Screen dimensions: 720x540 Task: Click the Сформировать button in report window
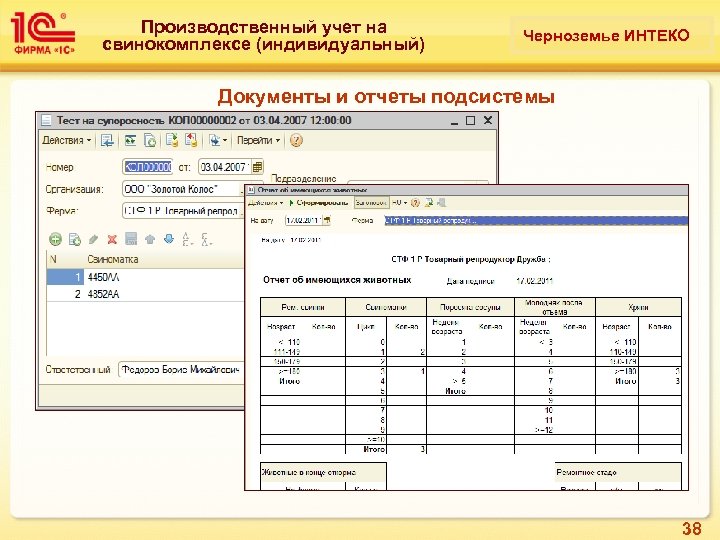318,202
